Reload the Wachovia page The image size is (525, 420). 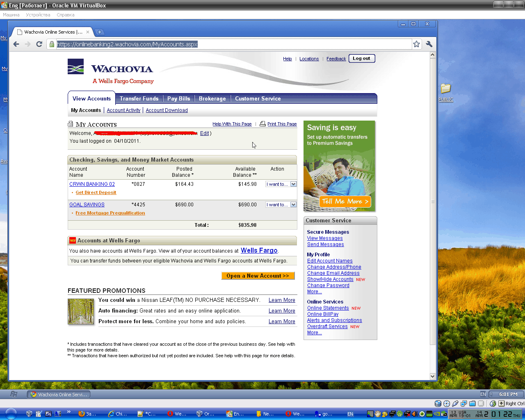coord(39,44)
